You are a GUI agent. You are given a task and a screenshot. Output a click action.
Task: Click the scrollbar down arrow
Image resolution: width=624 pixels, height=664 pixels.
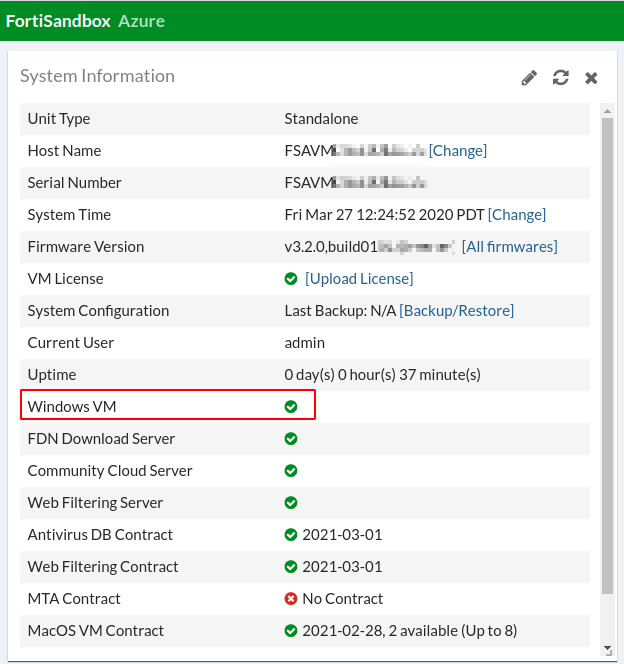coord(607,649)
